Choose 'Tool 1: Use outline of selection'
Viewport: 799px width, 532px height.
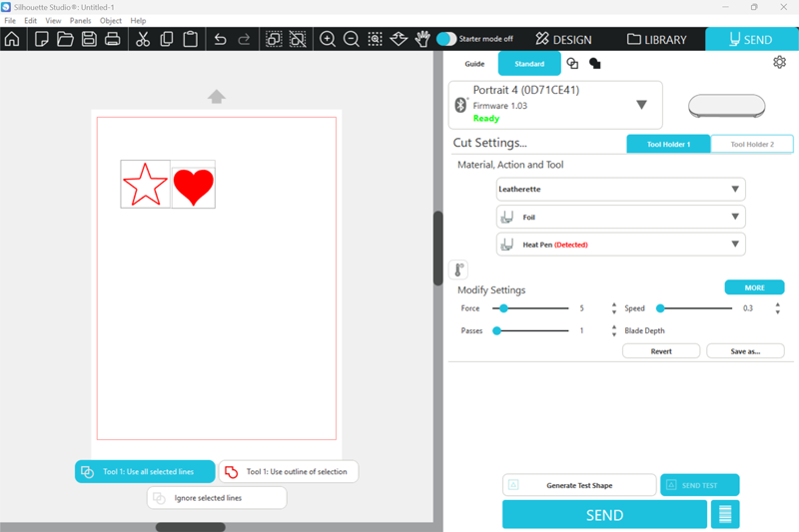coord(288,472)
